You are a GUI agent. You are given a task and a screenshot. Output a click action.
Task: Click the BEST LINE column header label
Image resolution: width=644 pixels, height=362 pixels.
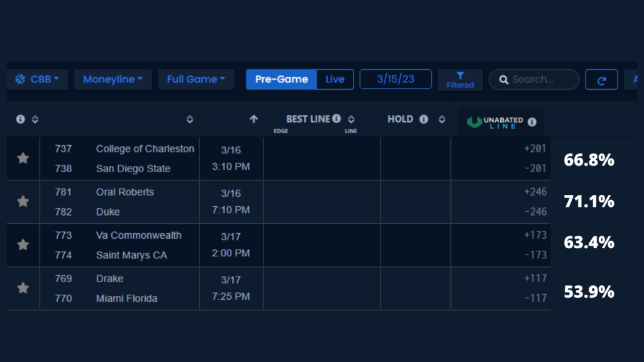pyautogui.click(x=308, y=119)
